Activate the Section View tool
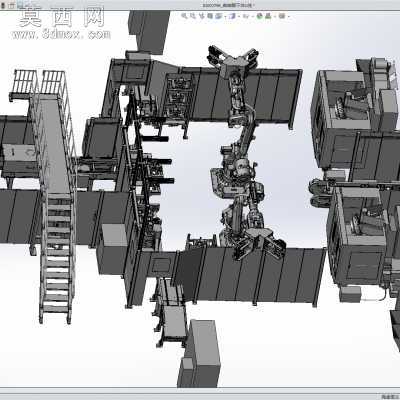The image size is (400, 400). (x=210, y=16)
